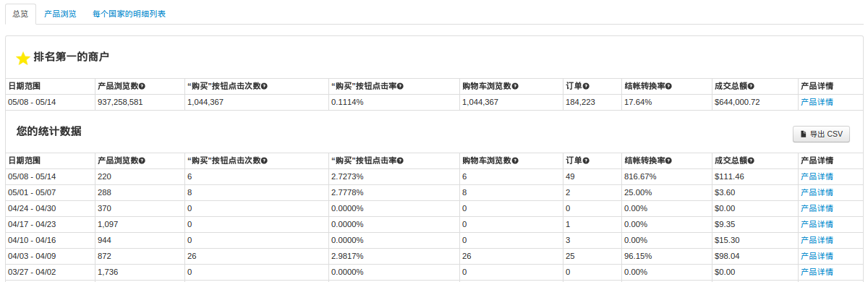
Task: Click help icon beside 成交总额 in top merchant table
Action: tap(751, 86)
